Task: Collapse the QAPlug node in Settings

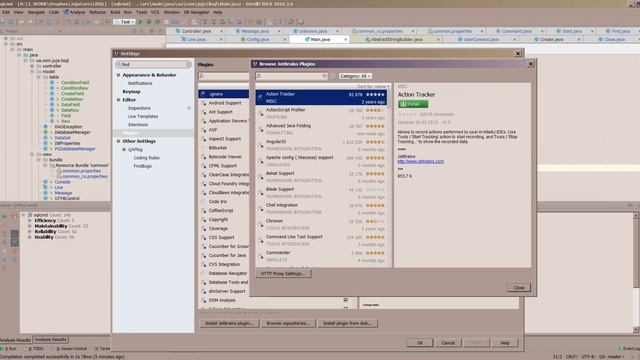Action: click(124, 150)
